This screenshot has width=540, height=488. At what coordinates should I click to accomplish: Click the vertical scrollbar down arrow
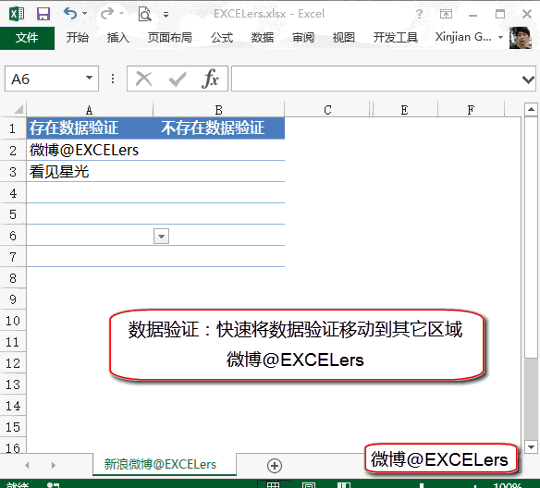tap(531, 447)
